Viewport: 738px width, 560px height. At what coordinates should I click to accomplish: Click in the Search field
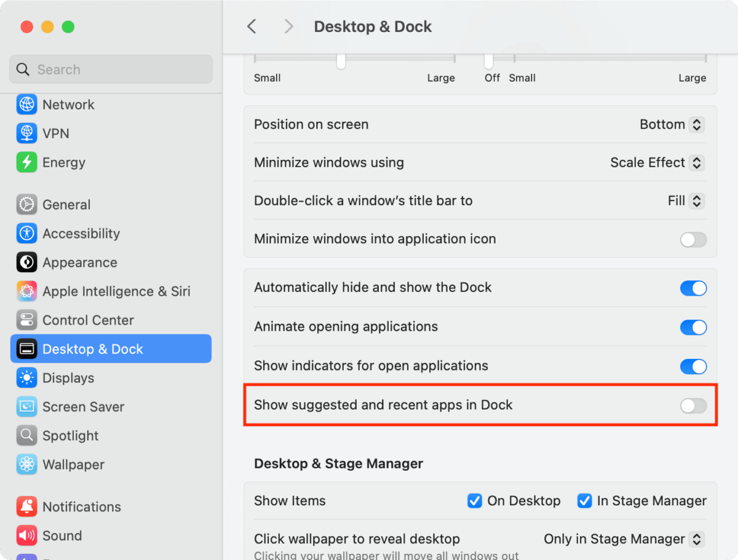(x=111, y=69)
